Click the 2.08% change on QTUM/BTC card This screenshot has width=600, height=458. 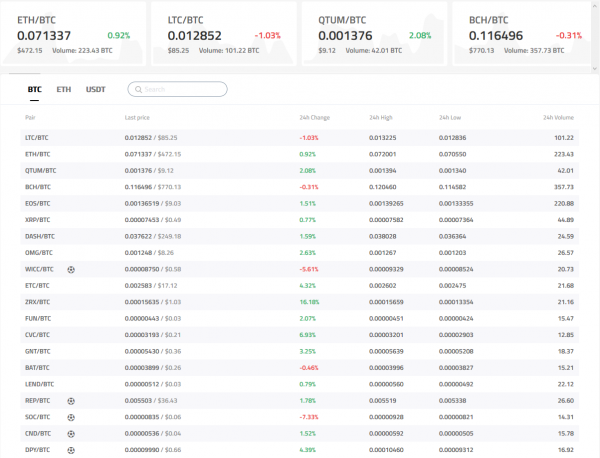pyautogui.click(x=420, y=36)
